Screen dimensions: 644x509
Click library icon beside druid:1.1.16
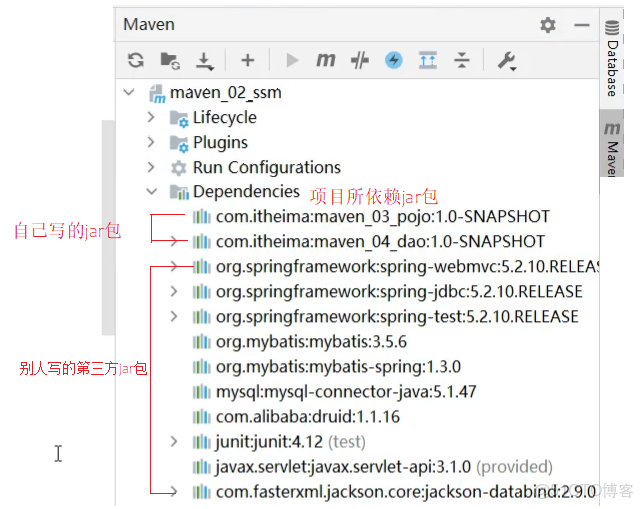click(x=201, y=417)
